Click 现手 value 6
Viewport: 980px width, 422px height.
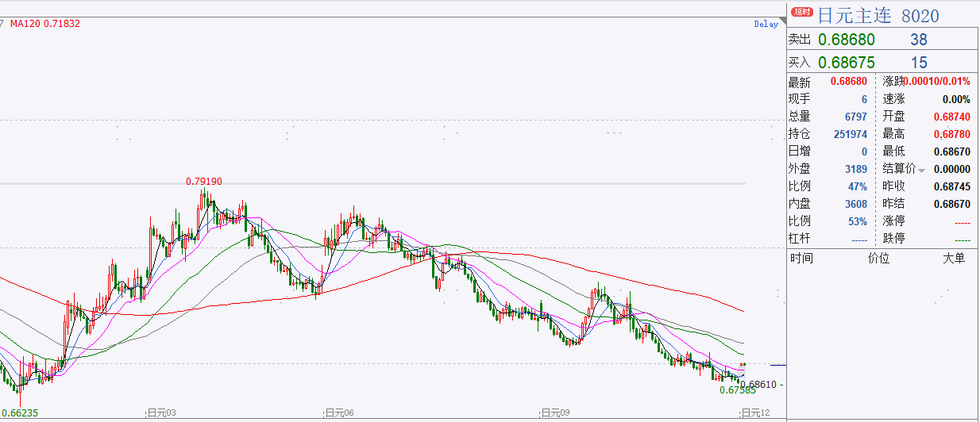coord(864,99)
